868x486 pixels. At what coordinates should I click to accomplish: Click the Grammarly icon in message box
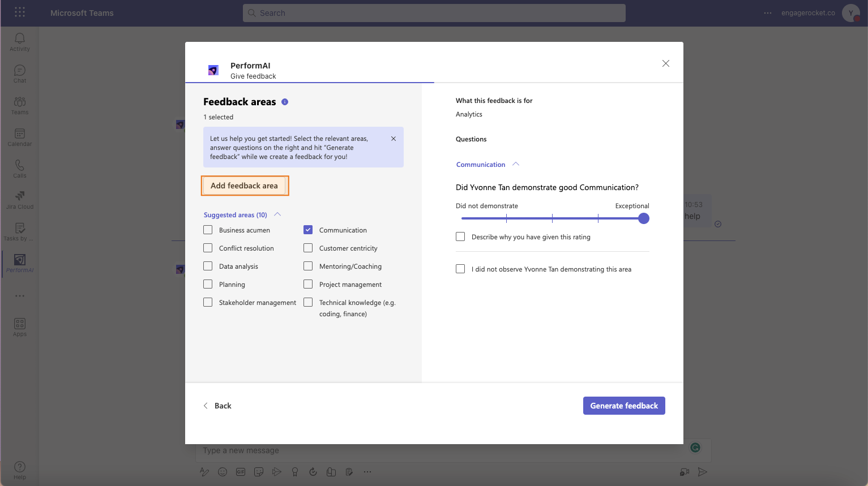coord(695,448)
